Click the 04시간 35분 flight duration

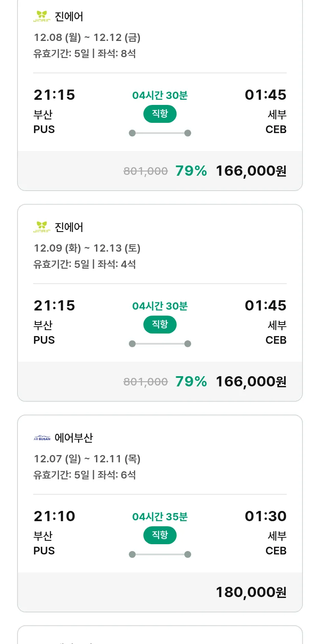pyautogui.click(x=160, y=517)
